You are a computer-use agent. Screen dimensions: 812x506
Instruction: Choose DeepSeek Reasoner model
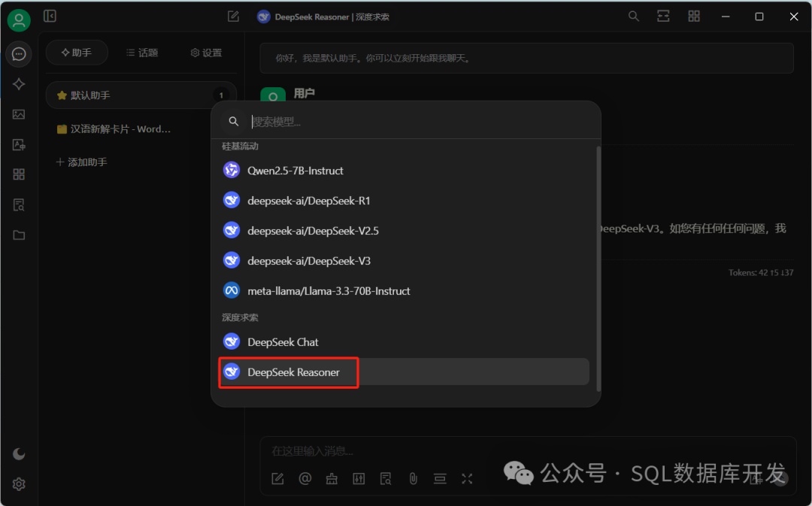(405, 372)
